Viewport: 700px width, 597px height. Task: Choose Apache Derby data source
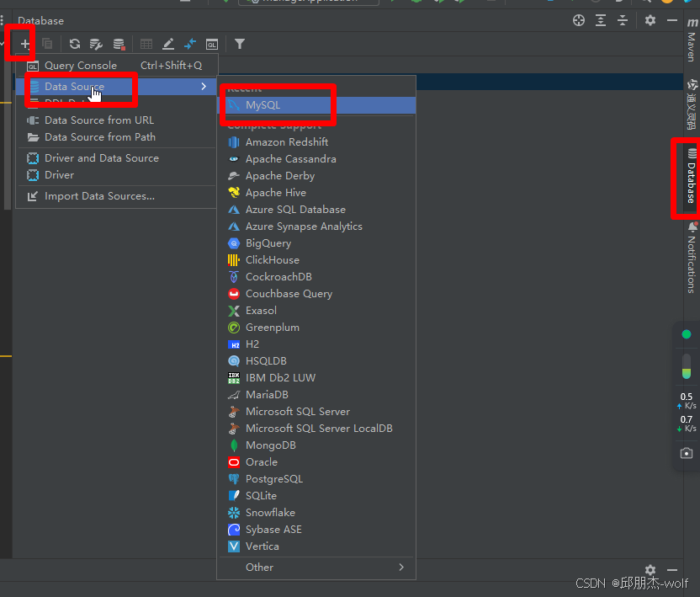pyautogui.click(x=316, y=176)
